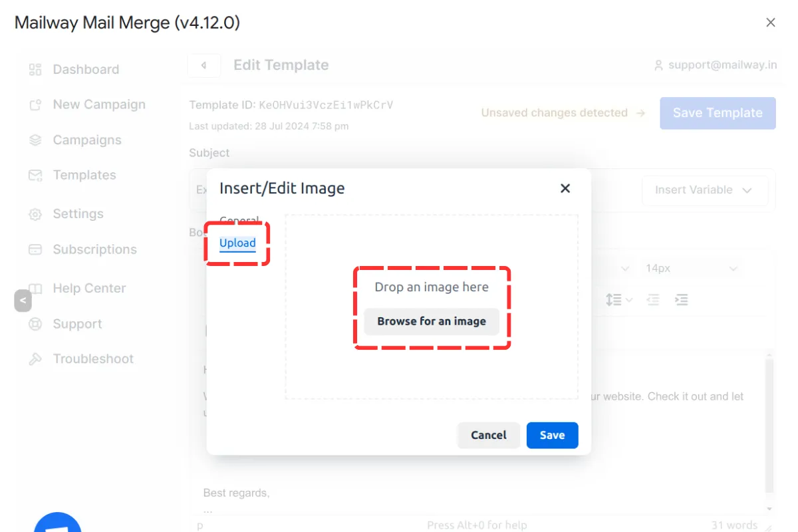Click the back arrow next to Edit Template
This screenshot has height=532, width=798.
203,65
